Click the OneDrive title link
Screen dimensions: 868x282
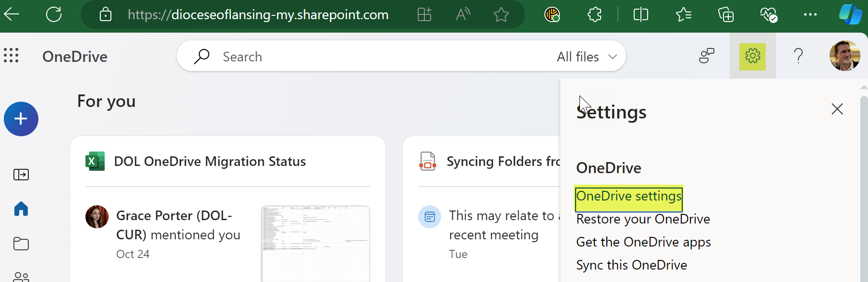75,57
